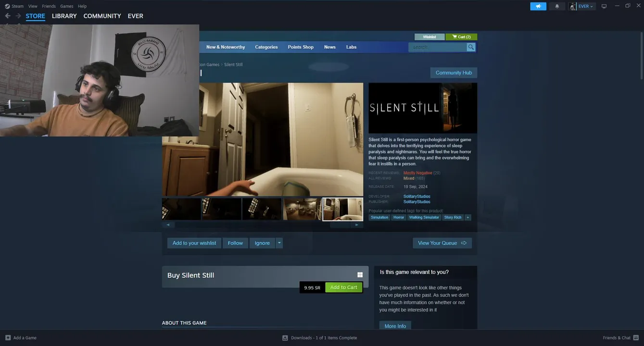Open the Games menu
The image size is (644, 346).
(66, 6)
